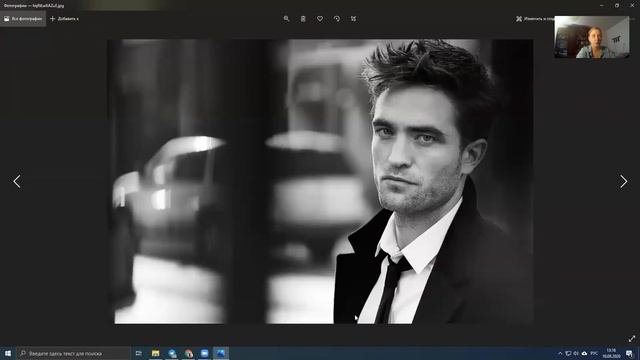Add the photo to favorites with the heart icon
The width and height of the screenshot is (640, 360).
point(320,19)
